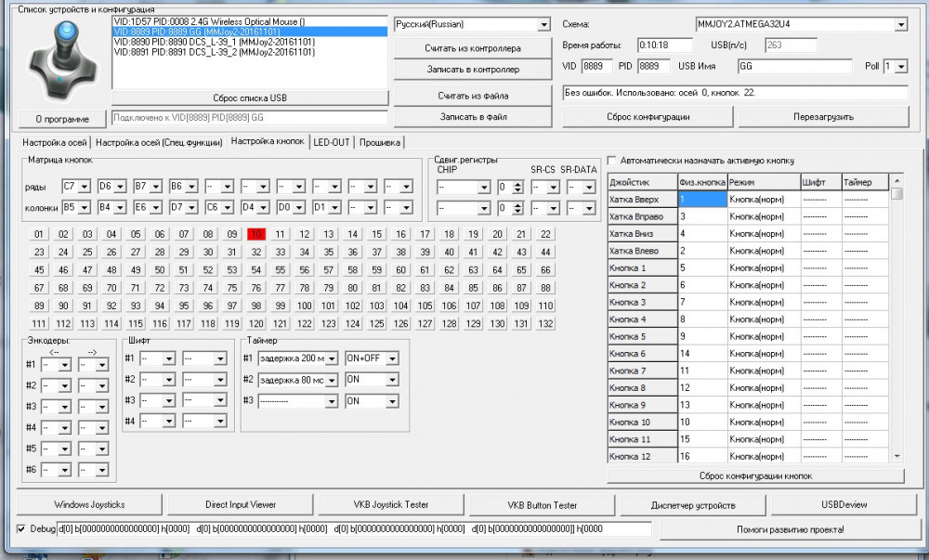The height and width of the screenshot is (560, 929).
Task: Launch VKB Joystick Tester
Action: [391, 504]
